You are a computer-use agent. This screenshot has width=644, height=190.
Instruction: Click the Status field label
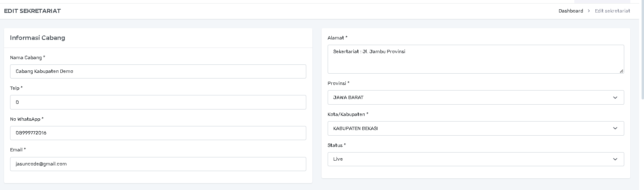point(336,145)
